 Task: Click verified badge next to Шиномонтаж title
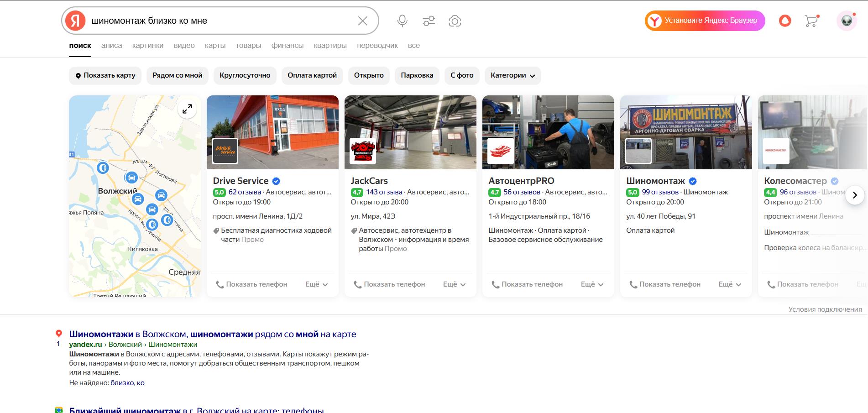693,181
